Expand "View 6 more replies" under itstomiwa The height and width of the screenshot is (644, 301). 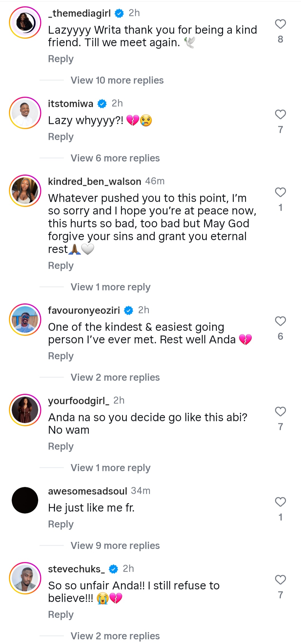point(115,158)
